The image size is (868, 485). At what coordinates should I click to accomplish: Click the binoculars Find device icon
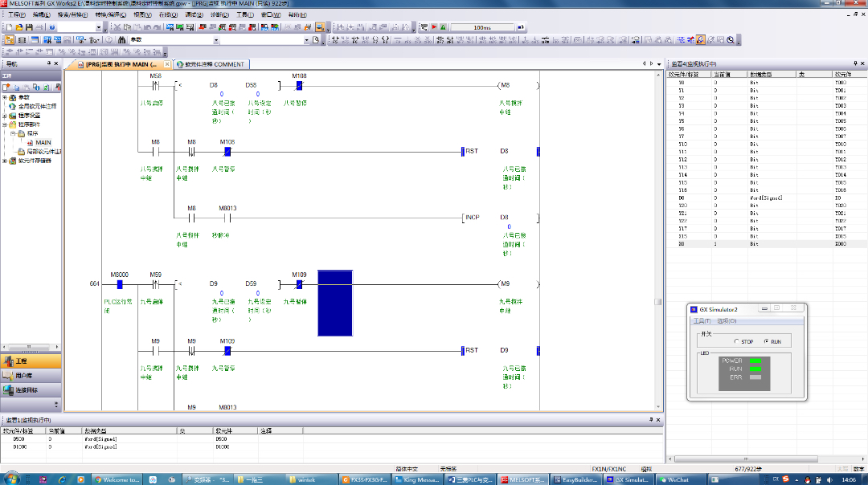[122, 40]
